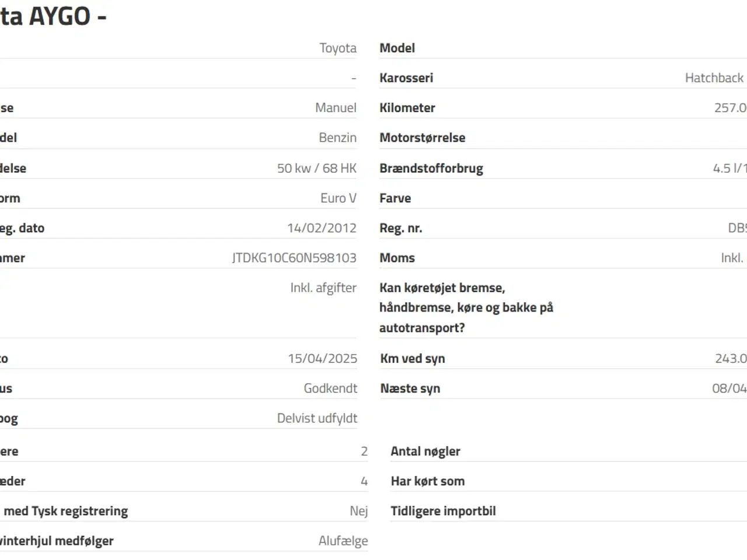Click the Hatchback body type value
747x560 pixels.
tap(714, 78)
